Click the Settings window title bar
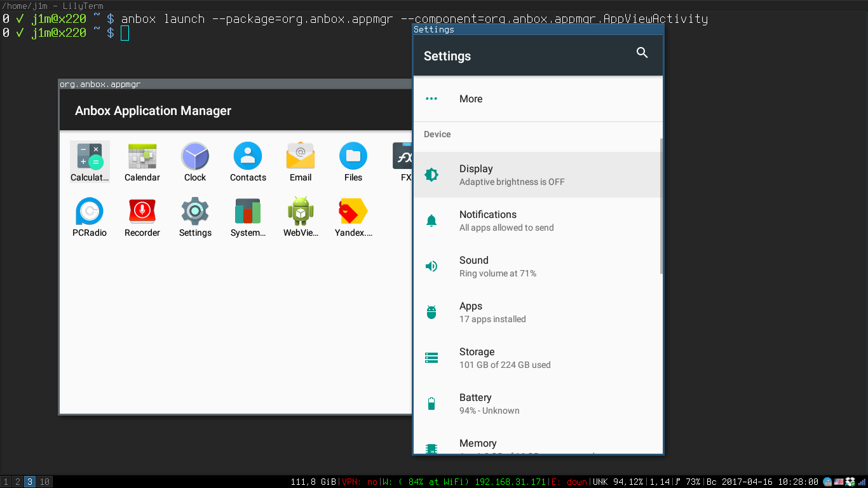Viewport: 868px width, 488px height. (x=538, y=29)
